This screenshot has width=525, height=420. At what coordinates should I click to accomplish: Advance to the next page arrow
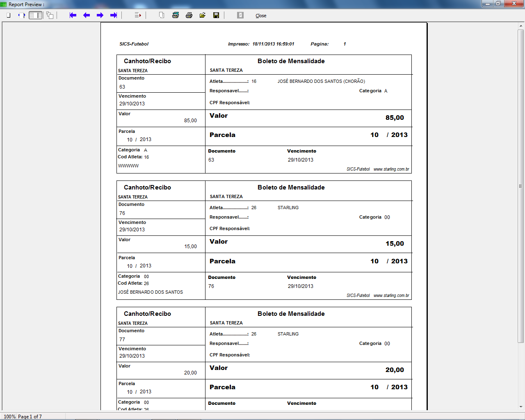pos(100,15)
